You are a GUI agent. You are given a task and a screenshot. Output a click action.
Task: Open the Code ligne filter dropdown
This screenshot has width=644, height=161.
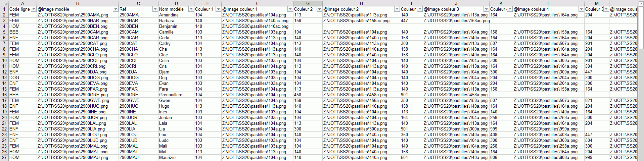tap(34, 9)
